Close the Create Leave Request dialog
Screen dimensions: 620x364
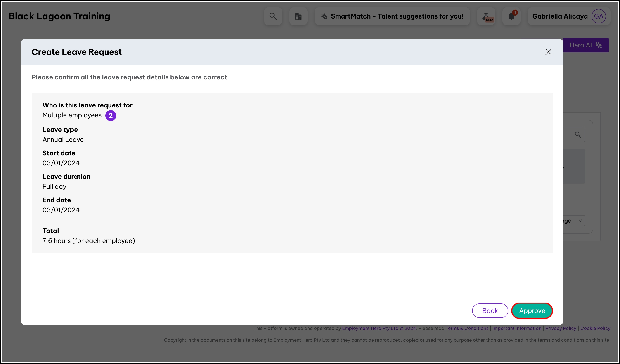[x=548, y=52]
